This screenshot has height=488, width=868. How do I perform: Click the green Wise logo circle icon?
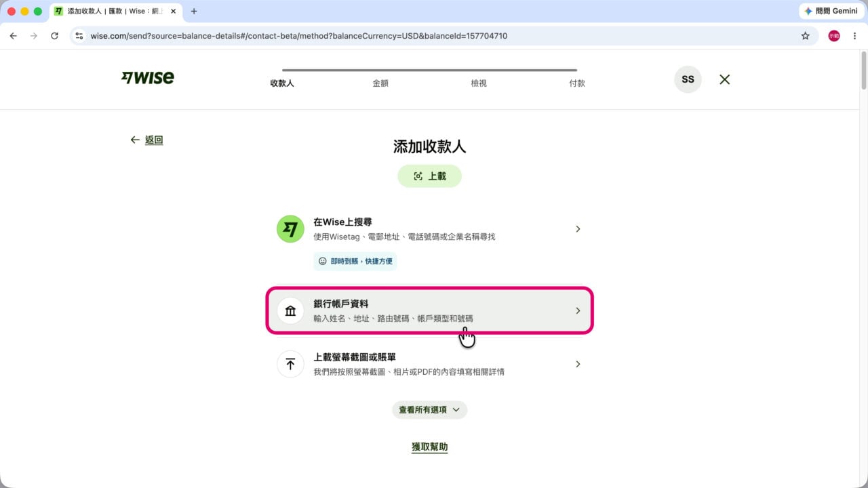[x=290, y=229]
